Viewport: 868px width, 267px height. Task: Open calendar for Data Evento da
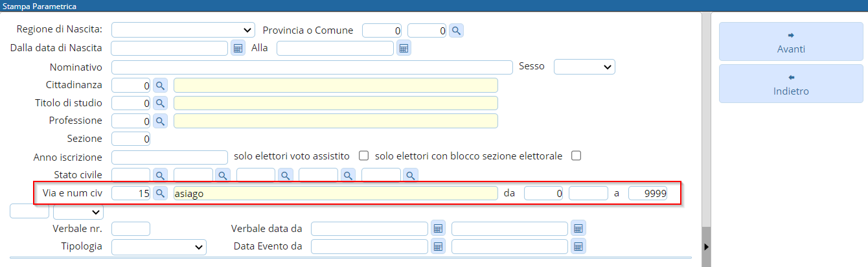pos(437,247)
